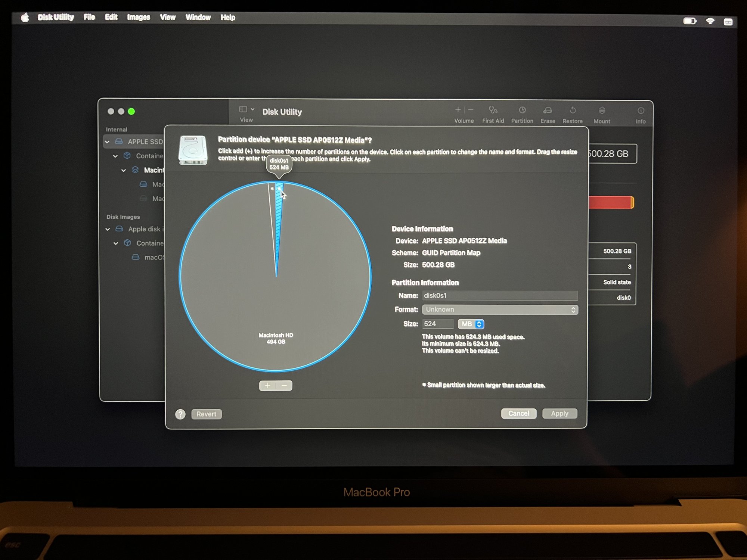The width and height of the screenshot is (747, 560).
Task: Select the Macintosh volume group layers icon
Action: tap(135, 170)
